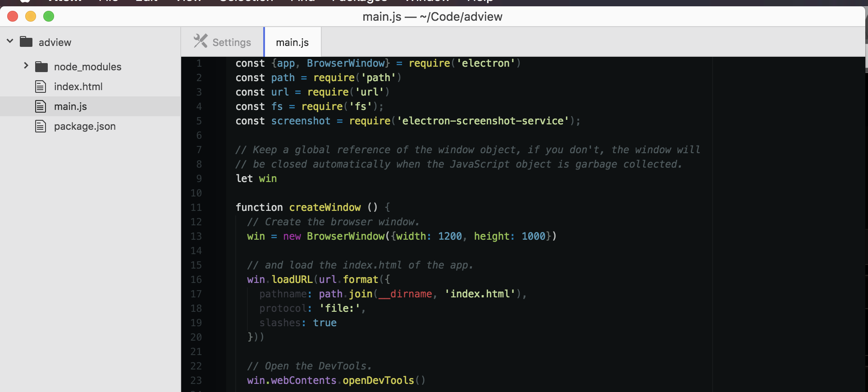Click 'electron-screenshot-service' string
The image size is (868, 392).
point(482,121)
